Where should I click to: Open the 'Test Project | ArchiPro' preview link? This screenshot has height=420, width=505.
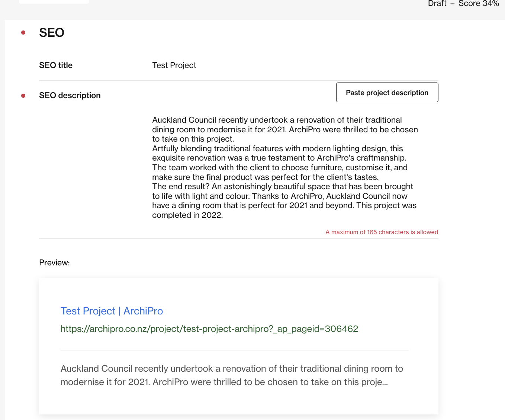(x=112, y=311)
